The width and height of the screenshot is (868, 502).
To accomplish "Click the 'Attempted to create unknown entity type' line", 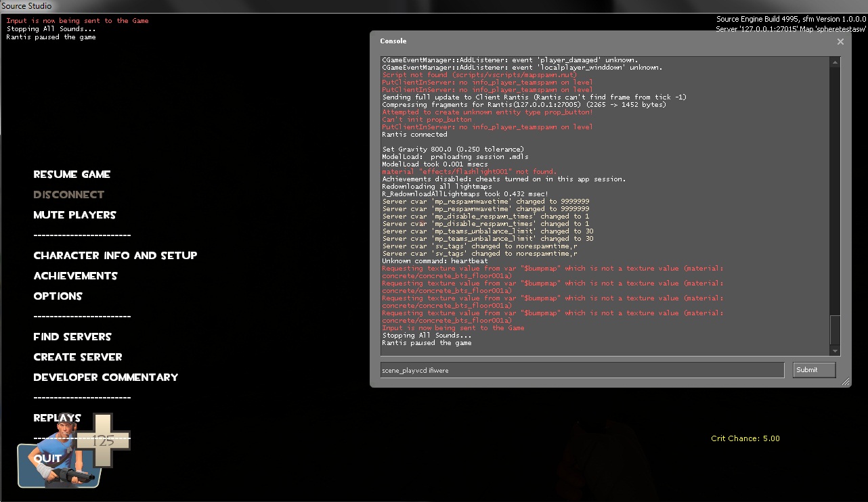I will tap(487, 112).
